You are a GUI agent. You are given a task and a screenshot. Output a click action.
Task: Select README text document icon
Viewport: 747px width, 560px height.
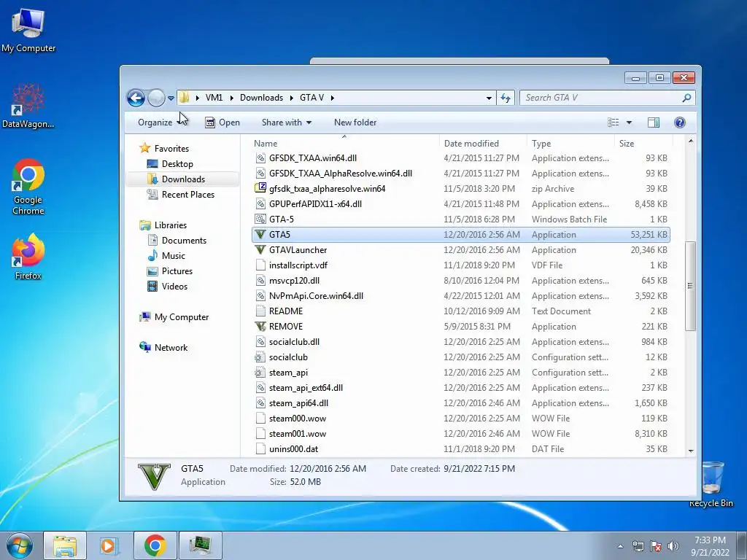[260, 311]
